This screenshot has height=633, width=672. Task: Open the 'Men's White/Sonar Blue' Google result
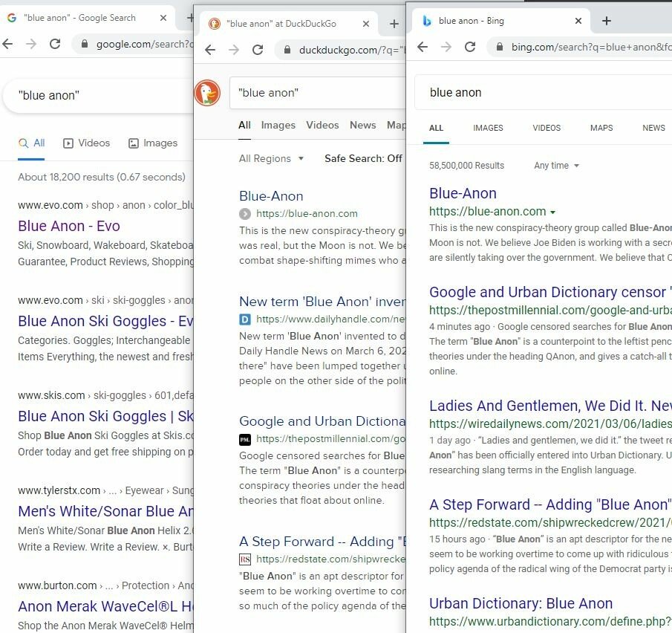105,512
